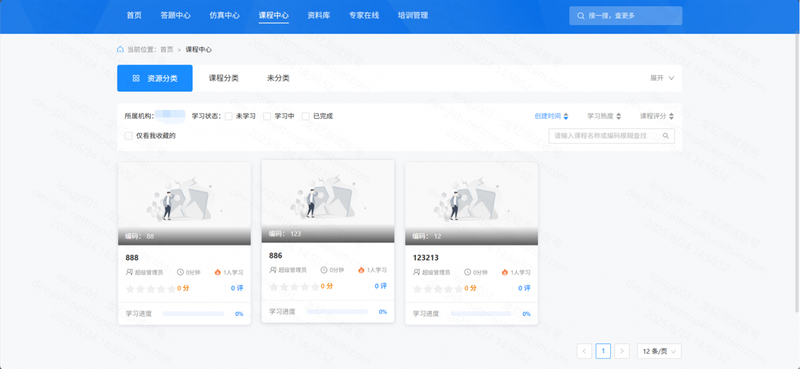Click the magnifier icon in the course search field
Viewport: 800px width, 369px height.
[x=666, y=136]
